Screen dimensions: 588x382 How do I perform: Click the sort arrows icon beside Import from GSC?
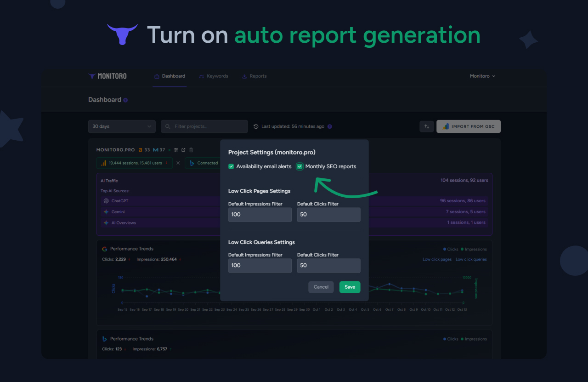point(426,126)
